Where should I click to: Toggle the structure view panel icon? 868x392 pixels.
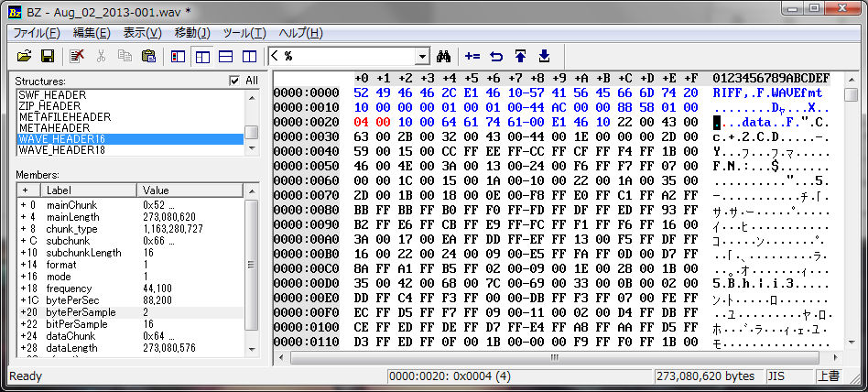178,57
